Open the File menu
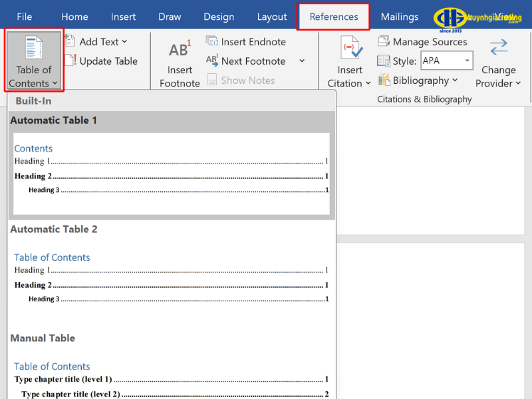Screen dimensions: 532x399 click(24, 17)
